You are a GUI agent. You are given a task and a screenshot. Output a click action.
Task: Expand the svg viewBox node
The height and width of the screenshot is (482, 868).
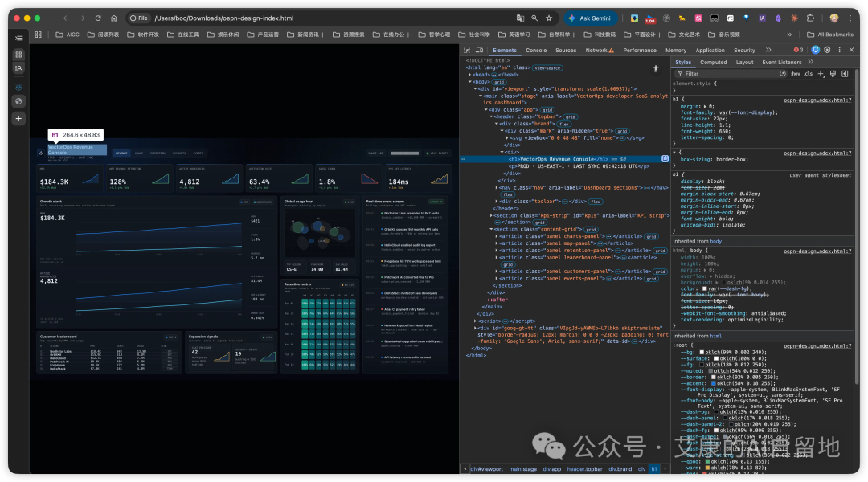(508, 138)
